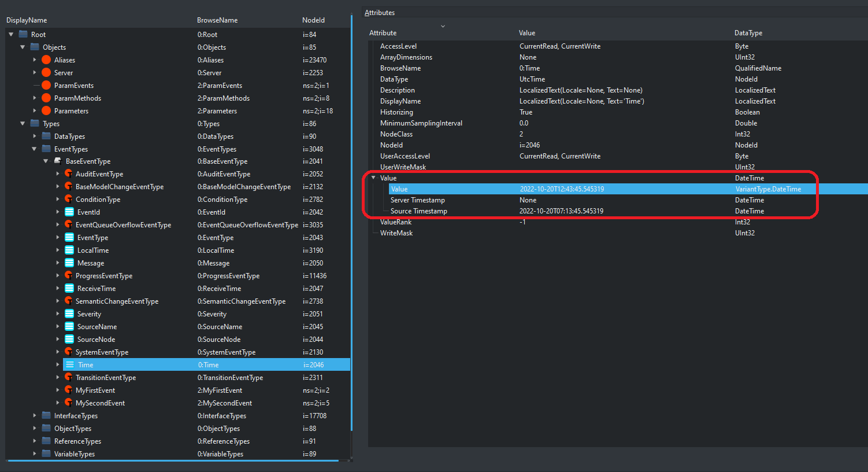Collapse the Value attribute group

coord(373,178)
